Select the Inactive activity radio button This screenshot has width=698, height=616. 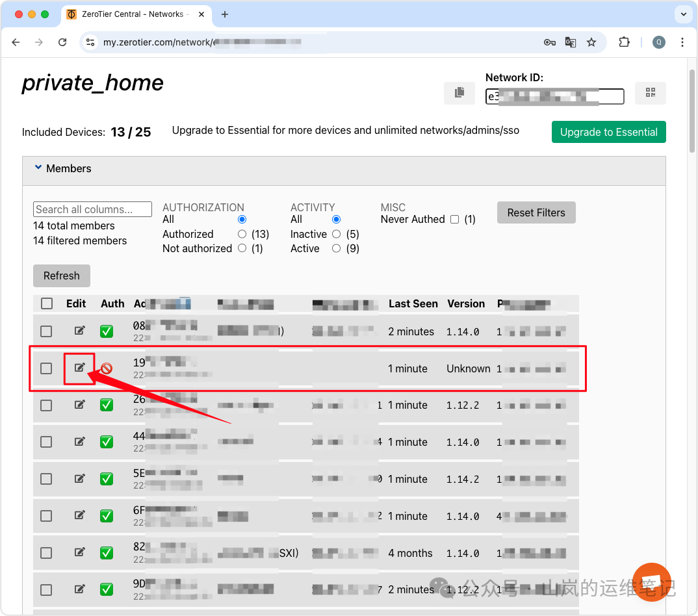(x=336, y=234)
